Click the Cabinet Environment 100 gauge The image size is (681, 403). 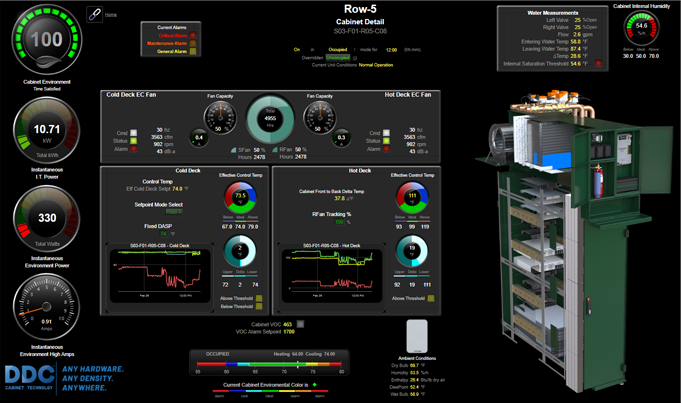pyautogui.click(x=45, y=40)
